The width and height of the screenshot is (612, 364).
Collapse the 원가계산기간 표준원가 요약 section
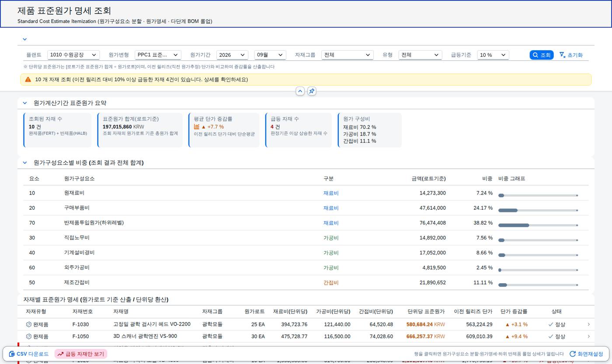tap(25, 103)
